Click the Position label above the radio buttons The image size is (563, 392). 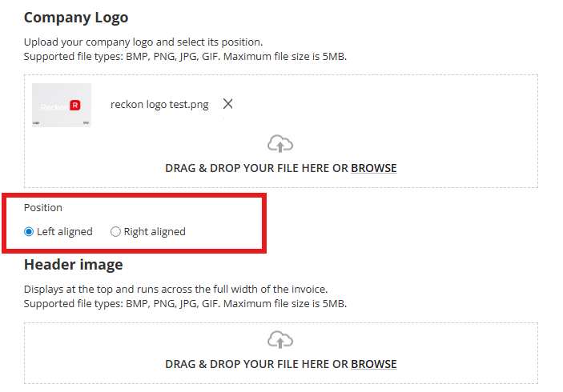(x=43, y=208)
